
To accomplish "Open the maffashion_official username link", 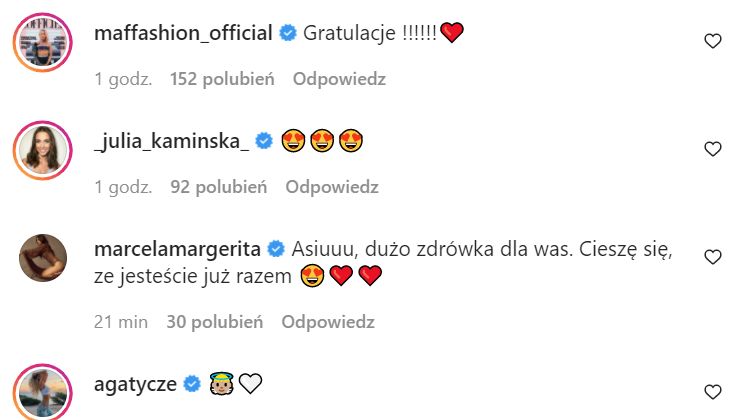I will coord(182,33).
